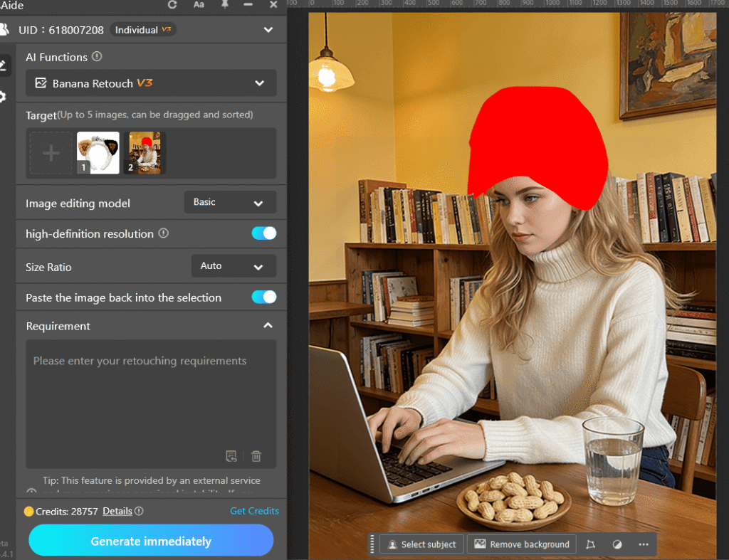
Task: Click the info icon next to AI Functions
Action: pyautogui.click(x=98, y=56)
